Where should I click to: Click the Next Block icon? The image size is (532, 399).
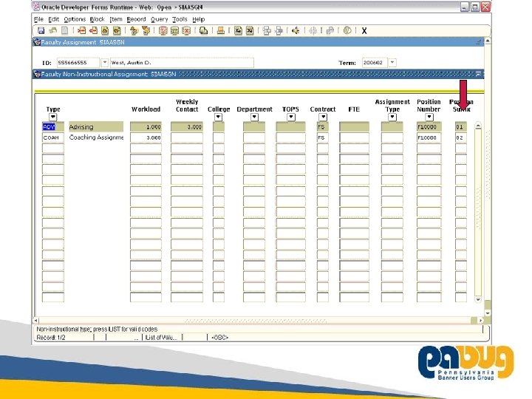[x=146, y=30]
